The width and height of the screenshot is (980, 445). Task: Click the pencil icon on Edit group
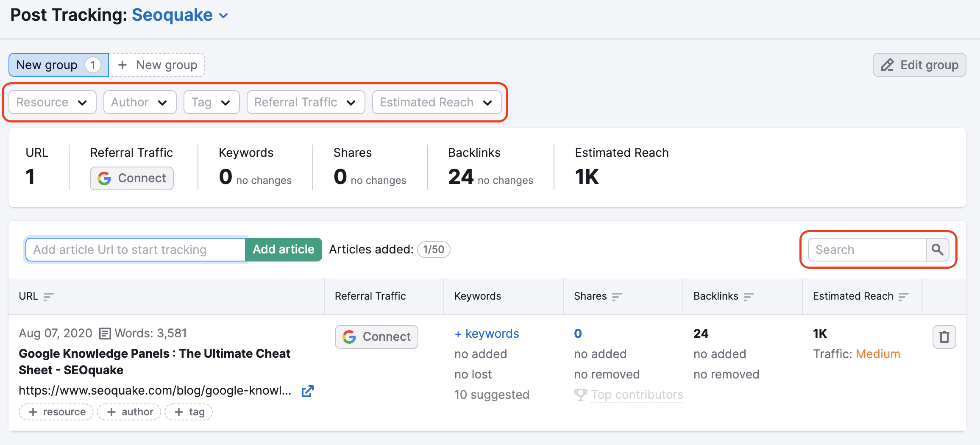point(888,65)
